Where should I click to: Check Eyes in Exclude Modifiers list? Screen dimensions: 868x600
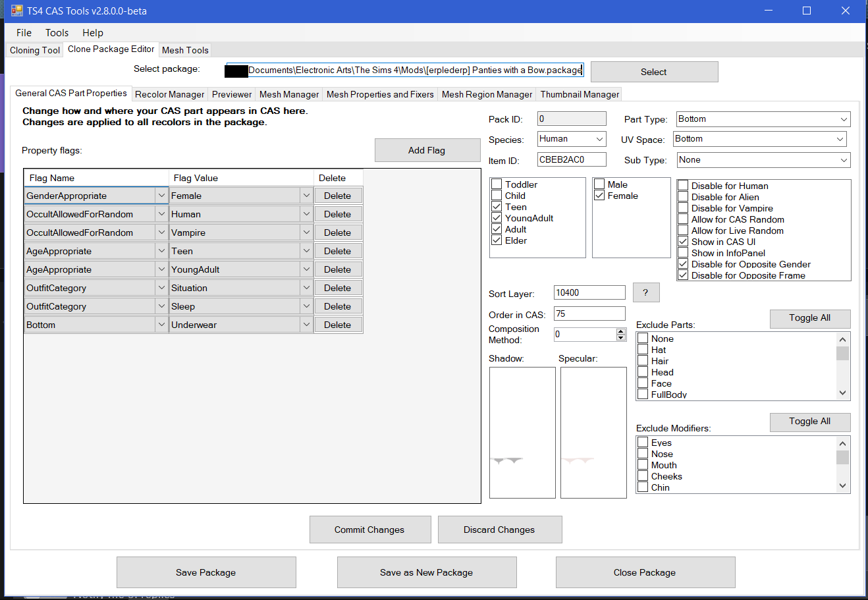coord(643,443)
